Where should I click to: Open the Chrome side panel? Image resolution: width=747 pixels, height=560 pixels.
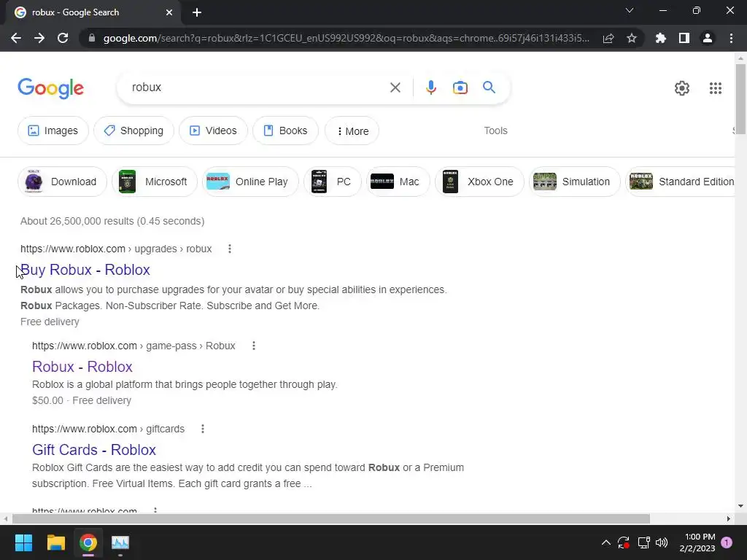click(x=684, y=38)
